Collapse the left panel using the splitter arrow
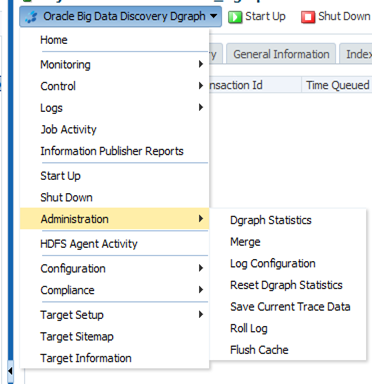 pos(10,371)
